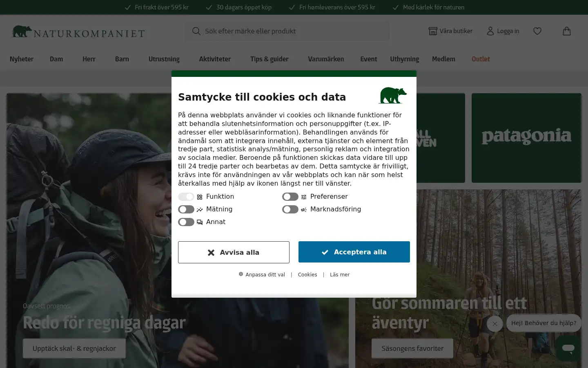Click the Marknadsföring megaphone icon

coord(304,210)
